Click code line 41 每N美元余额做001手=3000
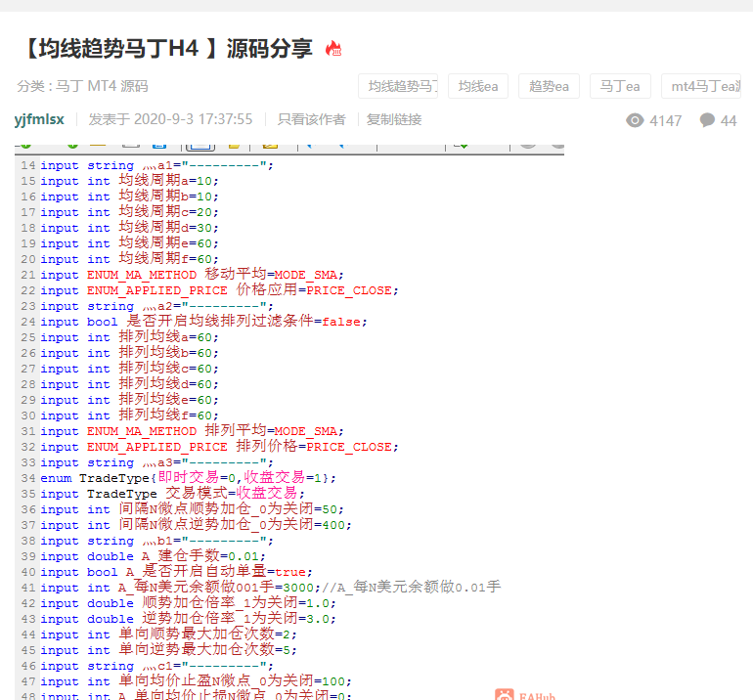The image size is (753, 700). 270,588
